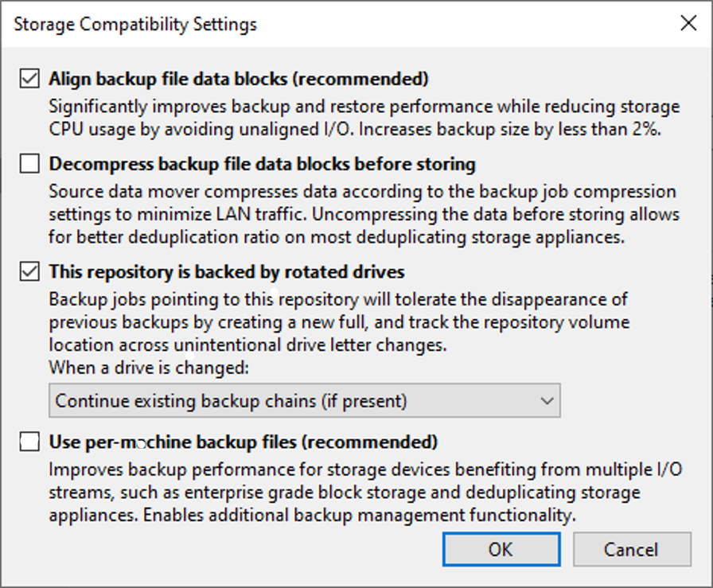This screenshot has height=588, width=713.
Task: Open the Continue existing backup chains dropdown
Action: (304, 401)
